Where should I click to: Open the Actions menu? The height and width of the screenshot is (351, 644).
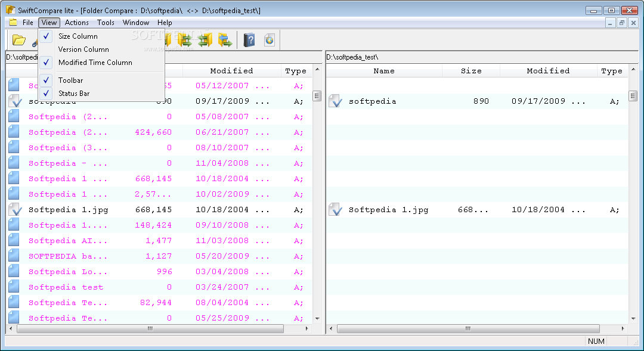pyautogui.click(x=77, y=23)
